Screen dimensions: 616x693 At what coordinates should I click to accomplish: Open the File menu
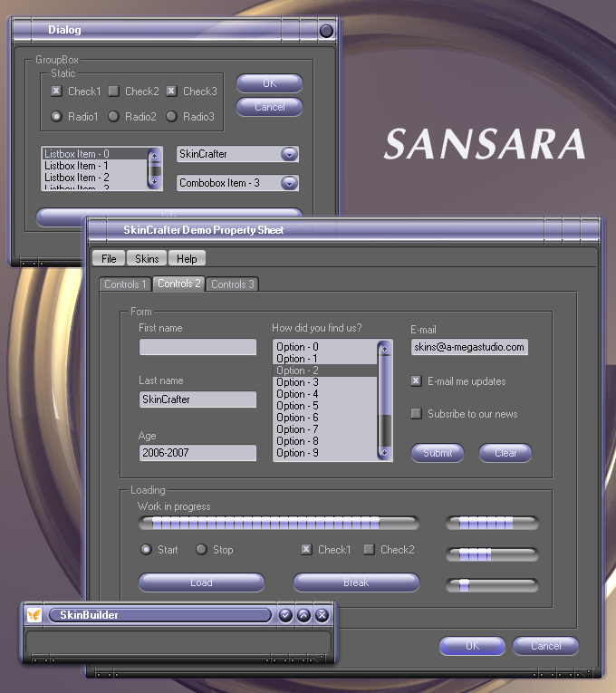(x=109, y=258)
